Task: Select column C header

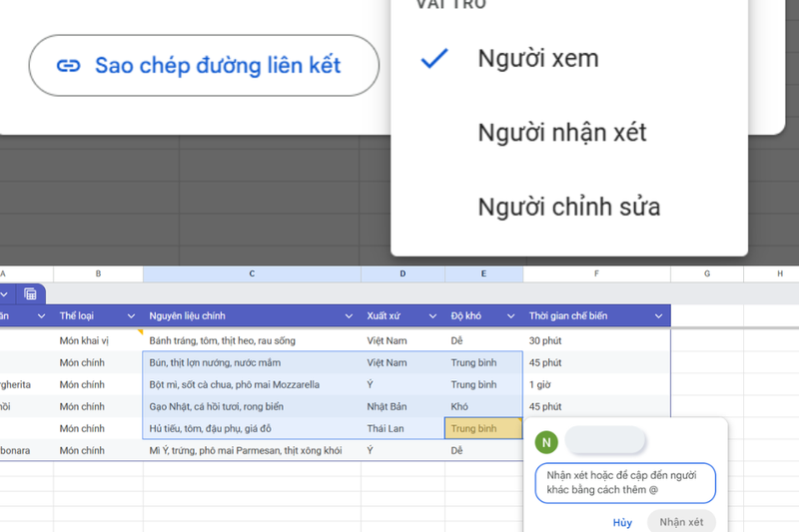Action: [252, 273]
